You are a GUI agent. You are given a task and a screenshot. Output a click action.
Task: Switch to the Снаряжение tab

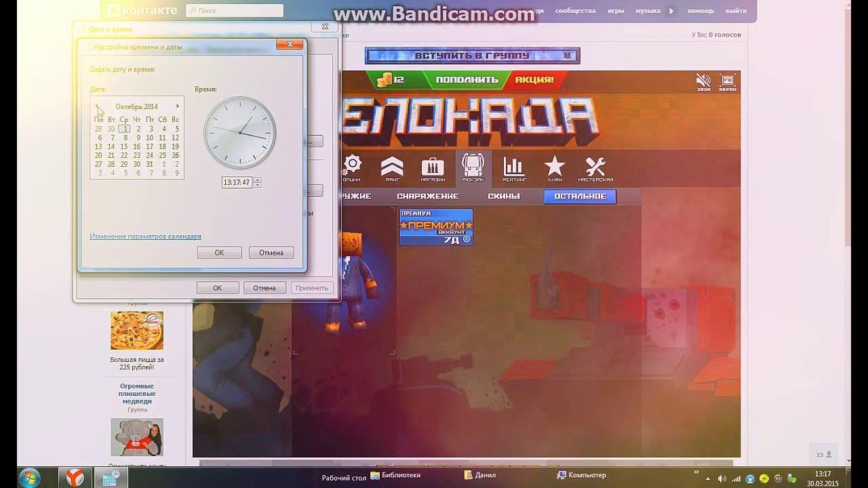tap(428, 196)
